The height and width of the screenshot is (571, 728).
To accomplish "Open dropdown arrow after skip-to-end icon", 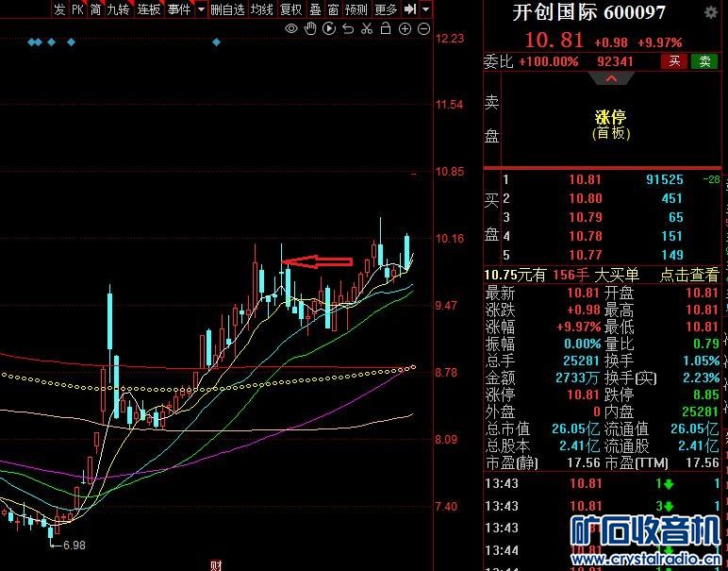I will point(425,8).
